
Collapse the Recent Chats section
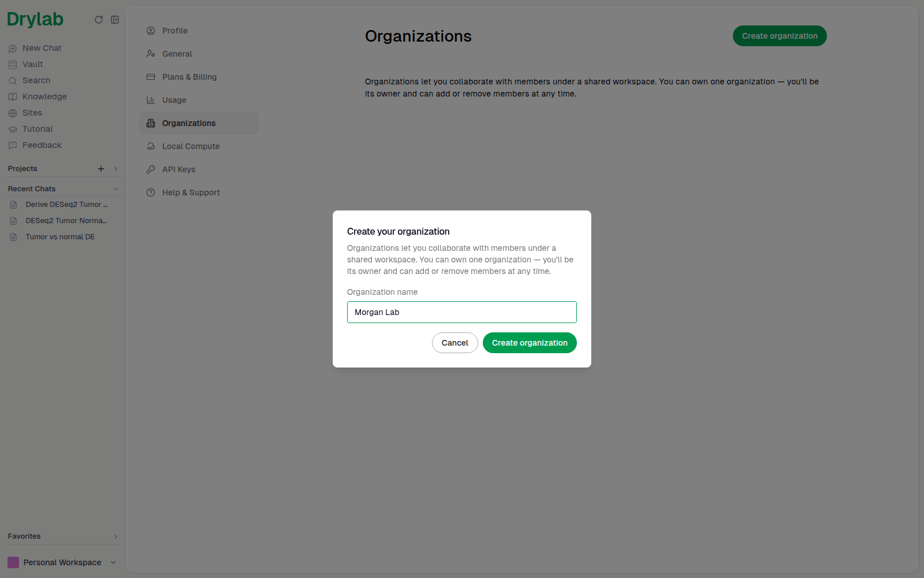click(x=115, y=189)
